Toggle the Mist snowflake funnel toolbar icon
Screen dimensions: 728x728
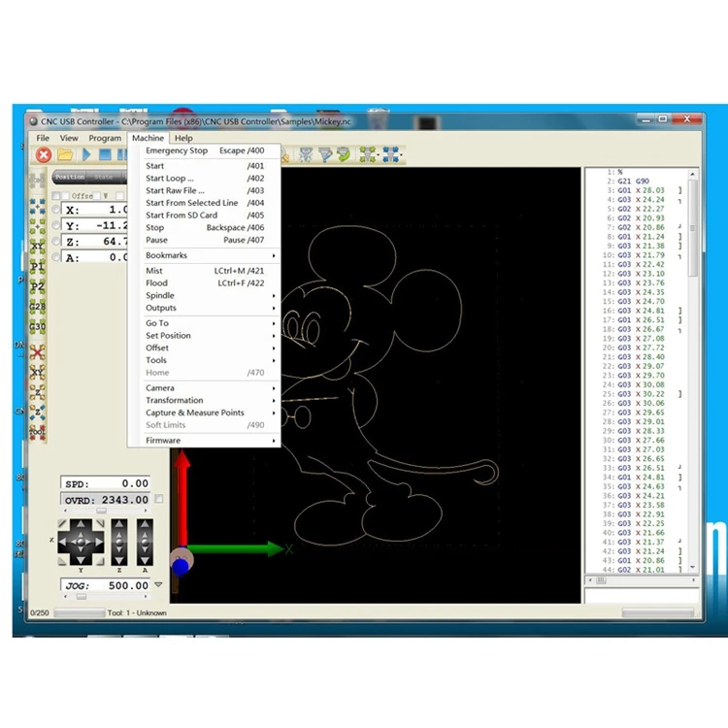[x=306, y=154]
